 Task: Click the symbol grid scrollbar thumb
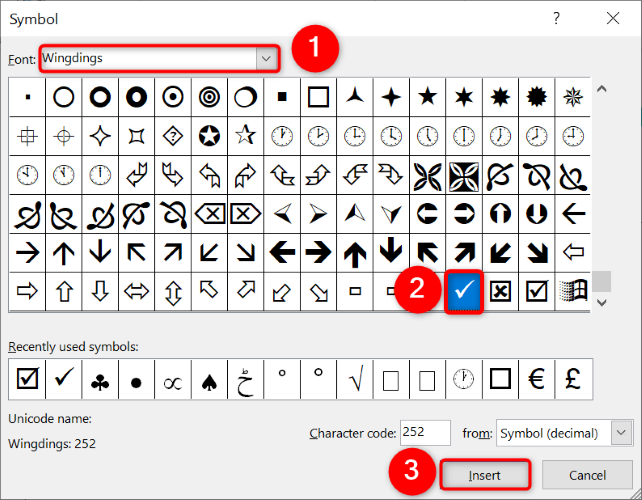tap(601, 281)
